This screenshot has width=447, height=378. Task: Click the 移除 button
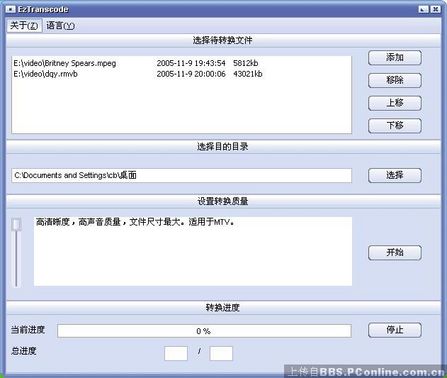click(395, 80)
